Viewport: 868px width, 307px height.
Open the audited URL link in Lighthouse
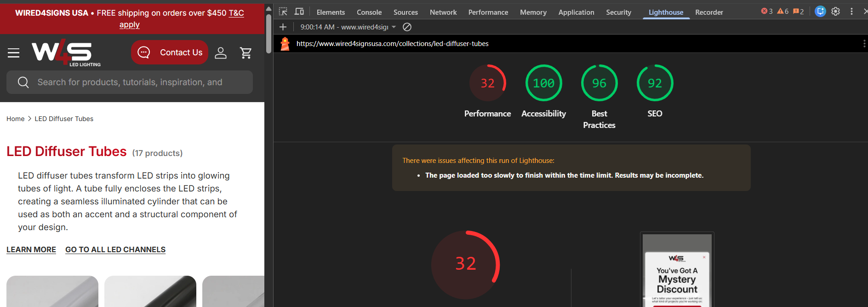(x=392, y=44)
